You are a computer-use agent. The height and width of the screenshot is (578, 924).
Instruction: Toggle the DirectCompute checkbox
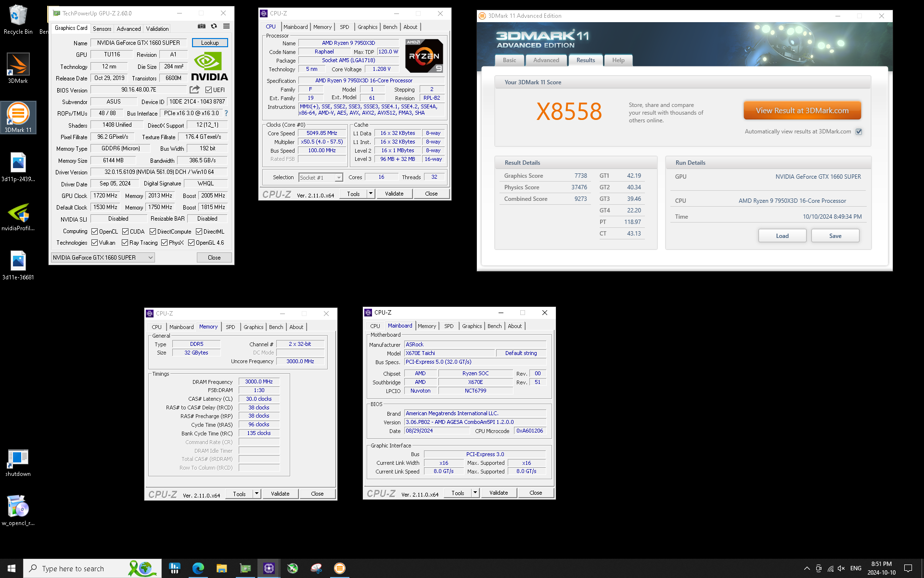(x=153, y=232)
